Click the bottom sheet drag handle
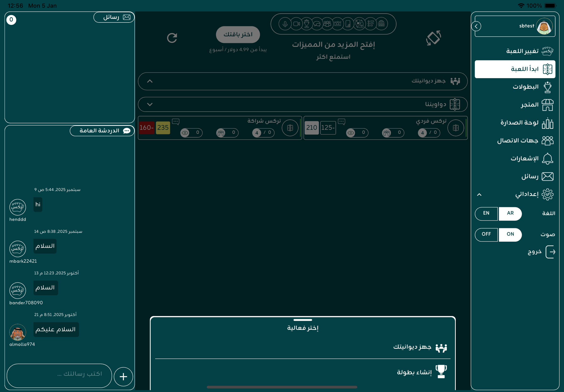The image size is (564, 392). [303, 320]
